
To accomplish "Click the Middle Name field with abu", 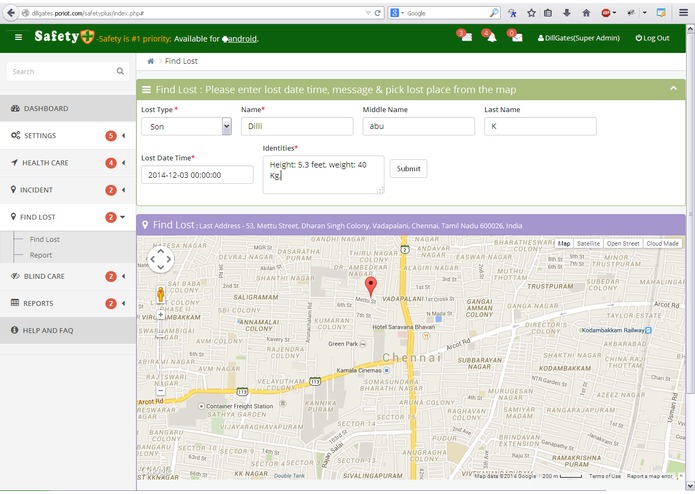I will coord(418,126).
